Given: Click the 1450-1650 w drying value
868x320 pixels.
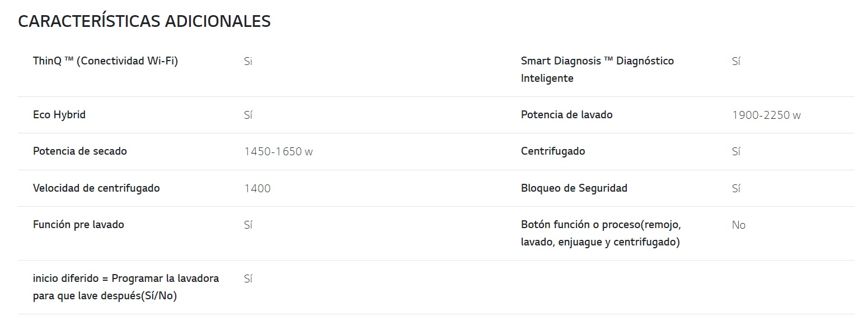Looking at the screenshot, I should tap(278, 152).
